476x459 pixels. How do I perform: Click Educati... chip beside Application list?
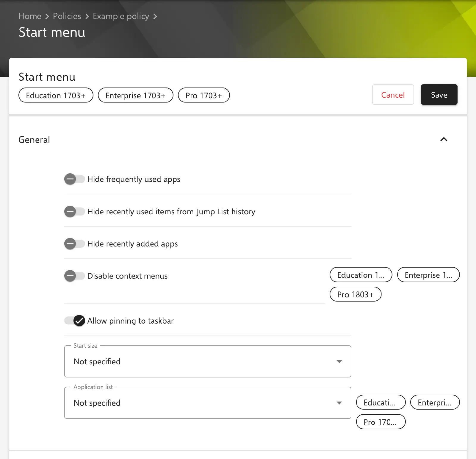(381, 402)
